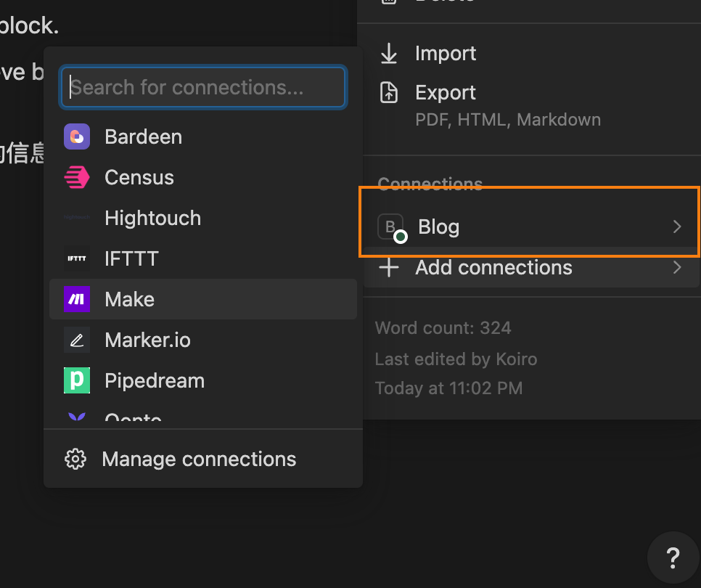
Task: Expand the Add connections chevron
Action: coord(677,267)
